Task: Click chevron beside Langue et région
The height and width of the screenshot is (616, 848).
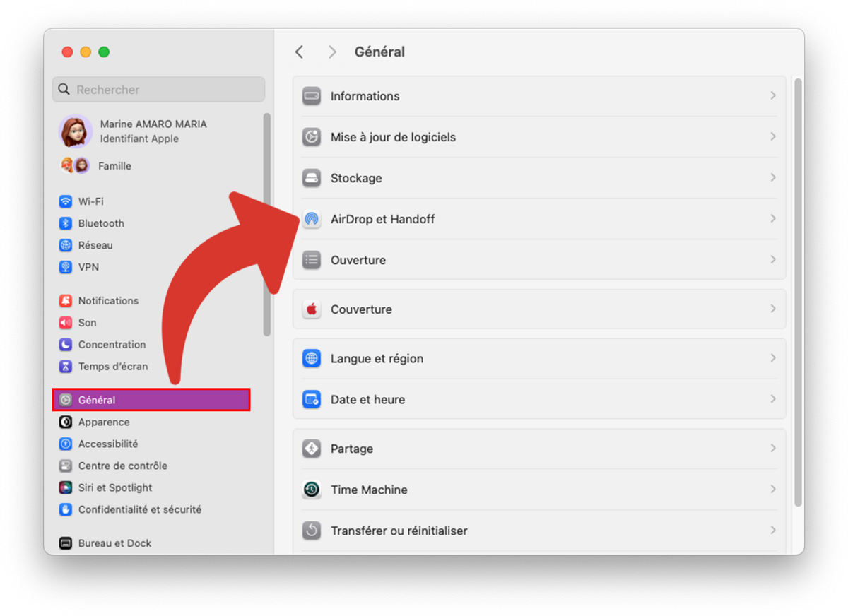Action: pyautogui.click(x=773, y=358)
